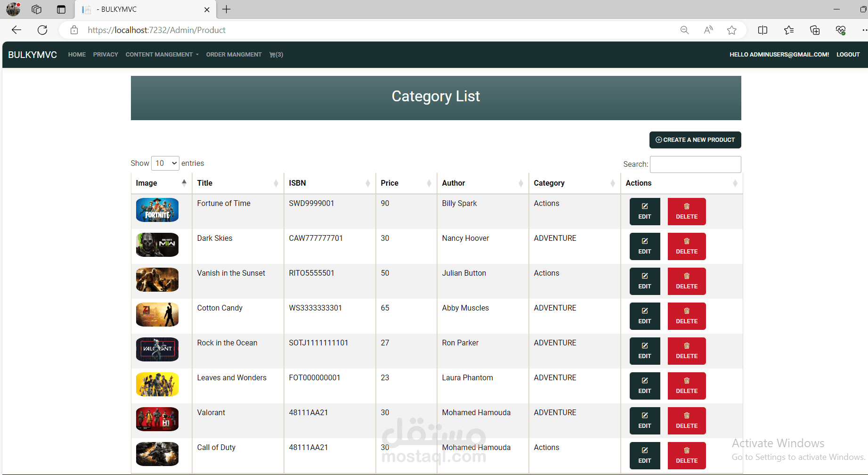Screen dimensions: 868x475
Task: Toggle split screen browser icon
Action: (763, 30)
